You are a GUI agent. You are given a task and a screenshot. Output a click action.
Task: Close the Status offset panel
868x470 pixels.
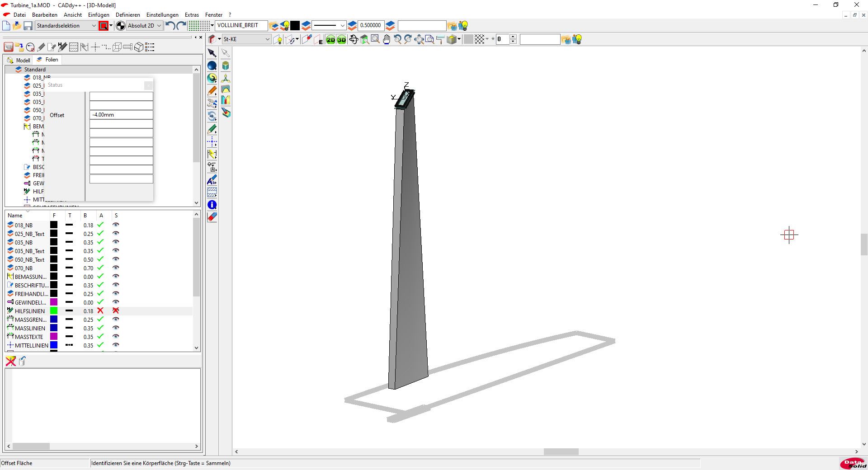point(148,85)
